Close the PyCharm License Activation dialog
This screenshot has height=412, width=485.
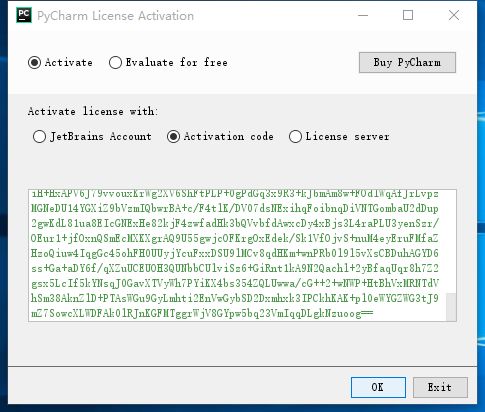pyautogui.click(x=454, y=15)
